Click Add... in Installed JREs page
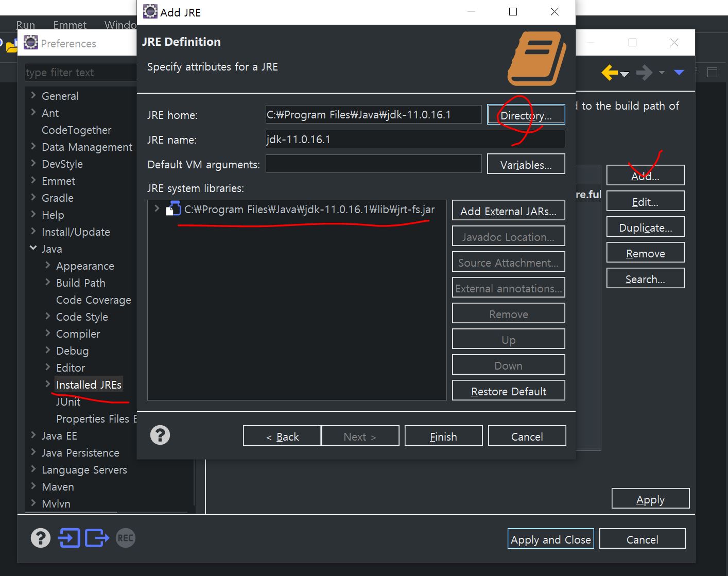 coord(645,176)
